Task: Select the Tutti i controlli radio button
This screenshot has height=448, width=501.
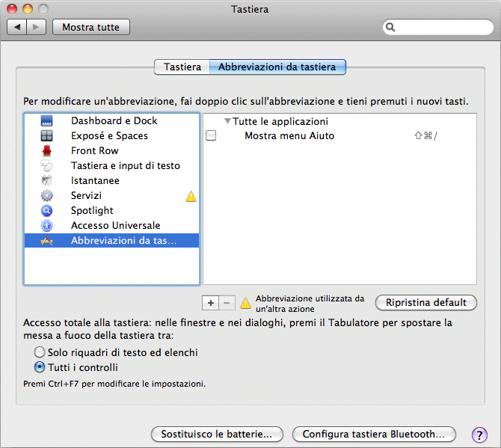Action: tap(40, 367)
